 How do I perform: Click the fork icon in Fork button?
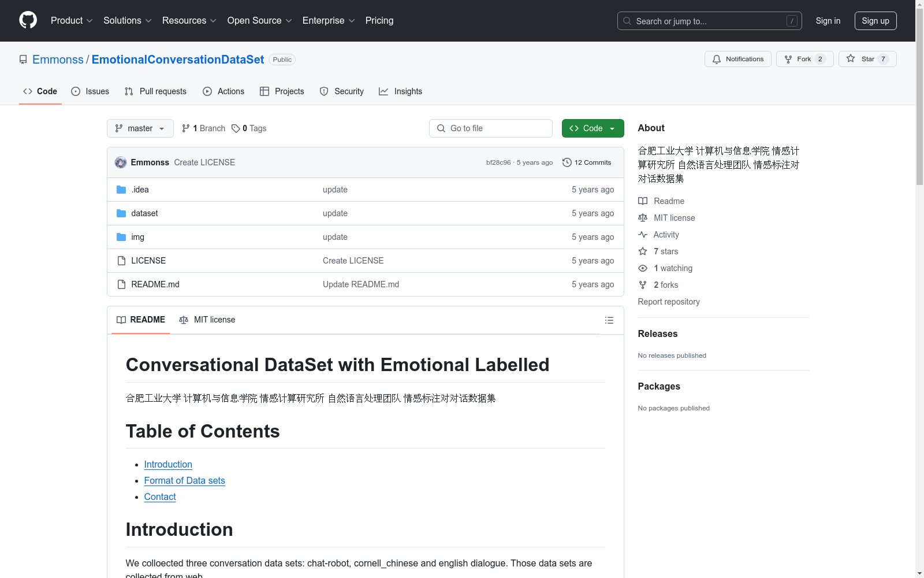pyautogui.click(x=788, y=59)
